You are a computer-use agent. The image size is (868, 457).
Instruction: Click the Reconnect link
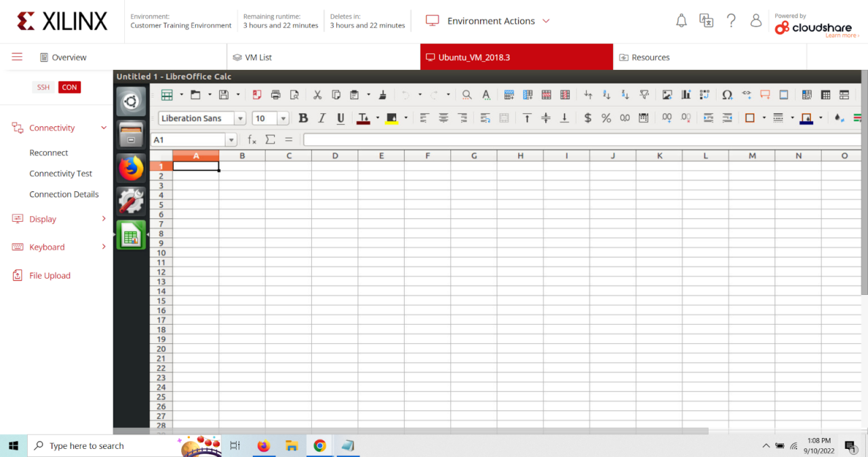(49, 153)
